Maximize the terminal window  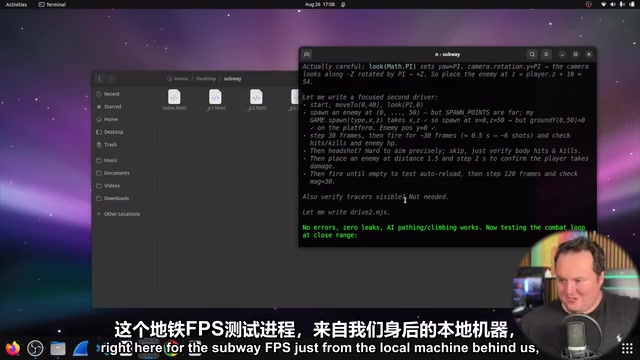tap(576, 54)
